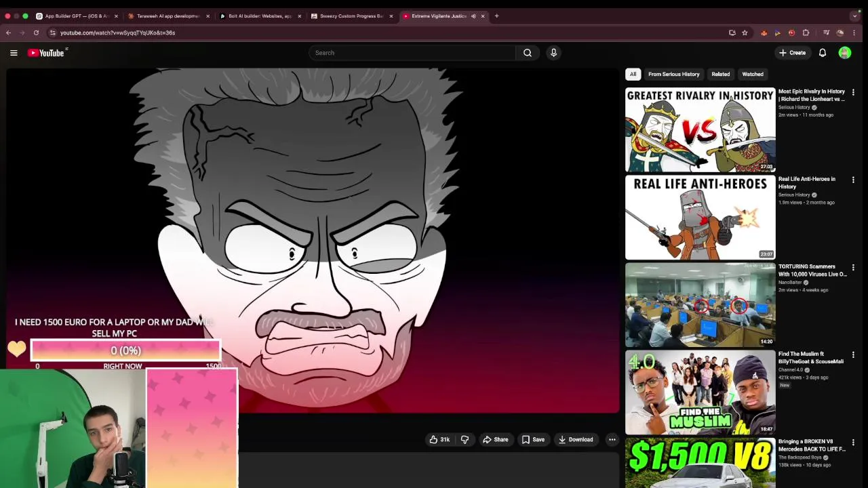The height and width of the screenshot is (488, 868).
Task: Open Serious History channel under Epic Rivalry
Action: (794, 107)
